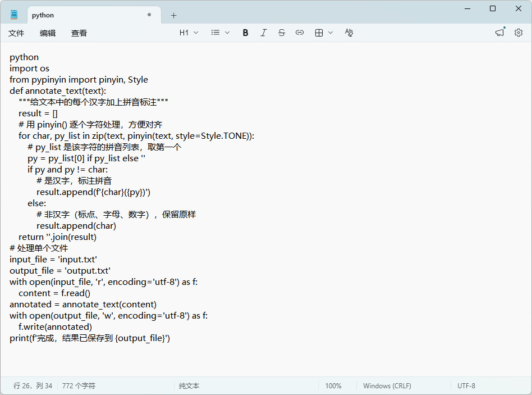Click the 'else:' line in the code
This screenshot has width=532, height=395.
click(36, 203)
